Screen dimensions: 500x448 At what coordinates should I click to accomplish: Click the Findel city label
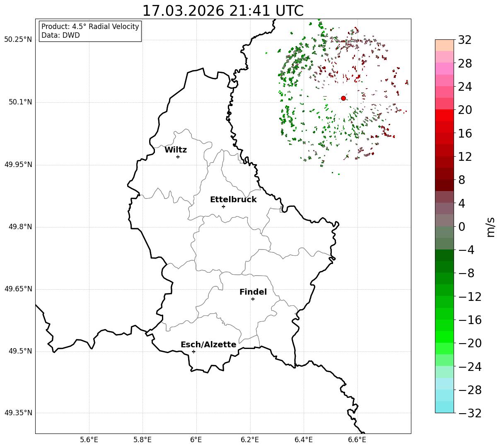pyautogui.click(x=253, y=292)
